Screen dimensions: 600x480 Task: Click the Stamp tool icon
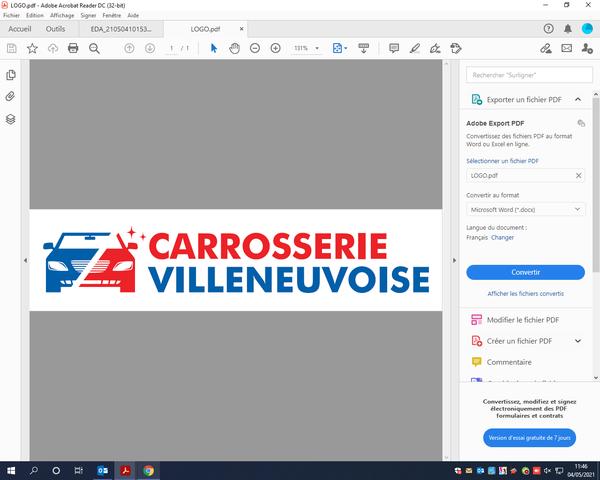click(456, 48)
